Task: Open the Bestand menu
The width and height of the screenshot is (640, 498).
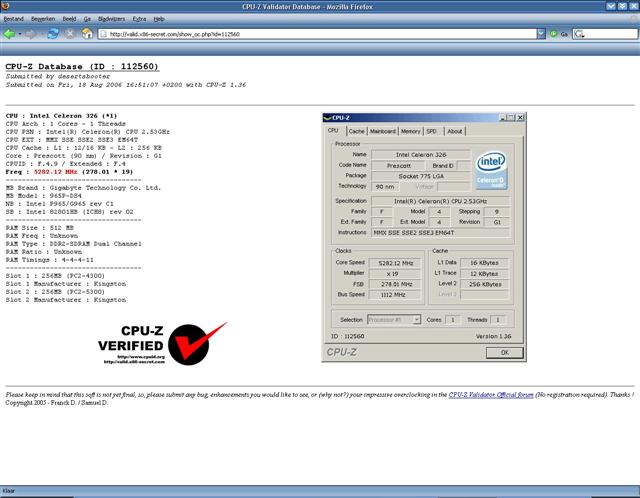Action: click(13, 19)
